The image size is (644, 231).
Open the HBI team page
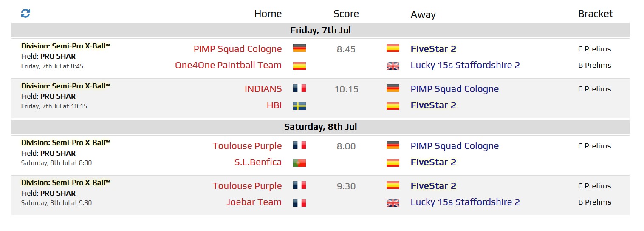click(274, 105)
